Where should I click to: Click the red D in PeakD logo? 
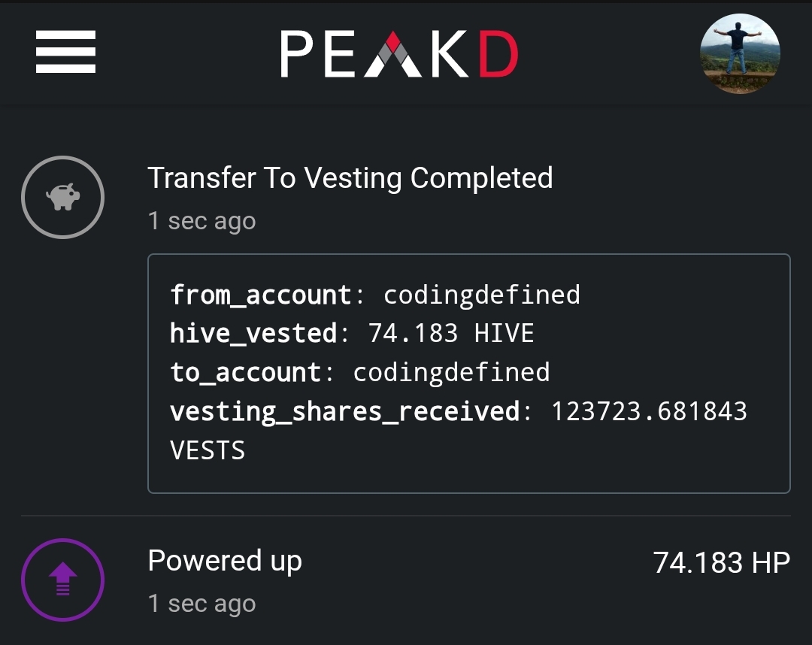click(x=498, y=54)
